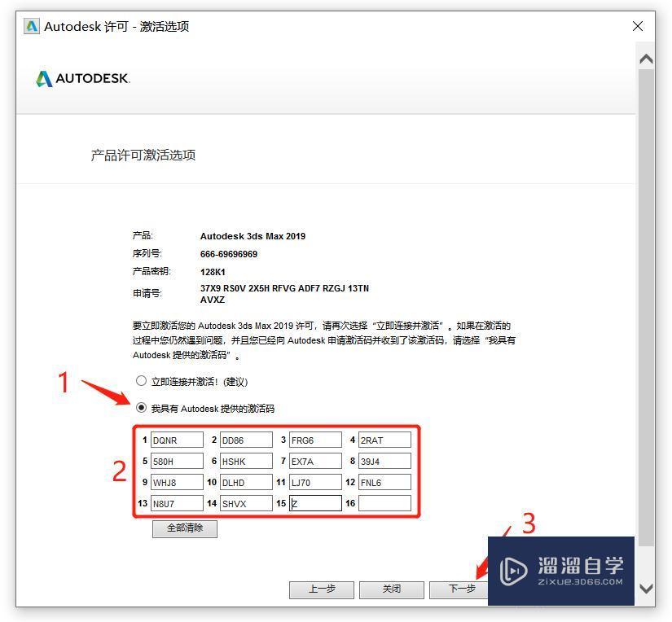Click activation code field 6 containing HSHK
Screen dimensions: 672x622
(x=247, y=461)
